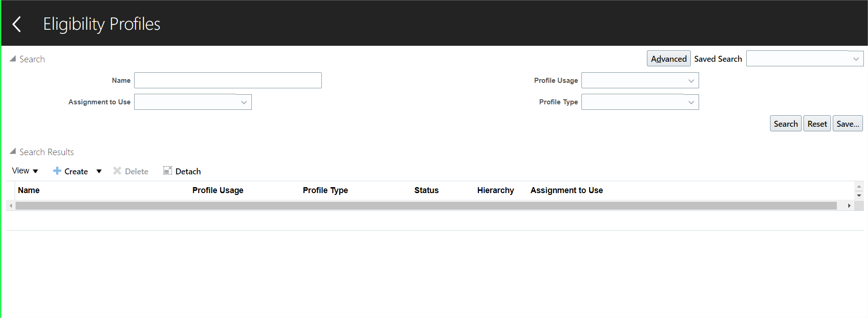Open the View menu
Viewport: 868px width, 318px height.
(25, 171)
